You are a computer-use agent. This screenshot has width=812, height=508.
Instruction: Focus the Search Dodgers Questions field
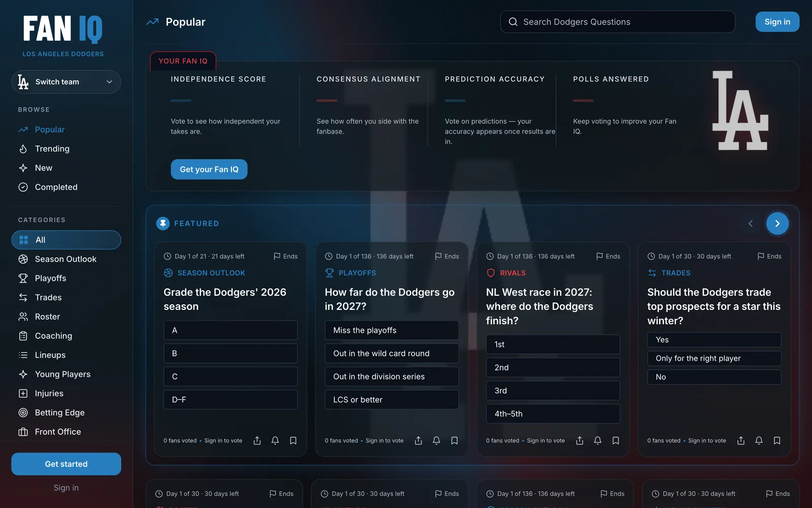[x=617, y=22]
